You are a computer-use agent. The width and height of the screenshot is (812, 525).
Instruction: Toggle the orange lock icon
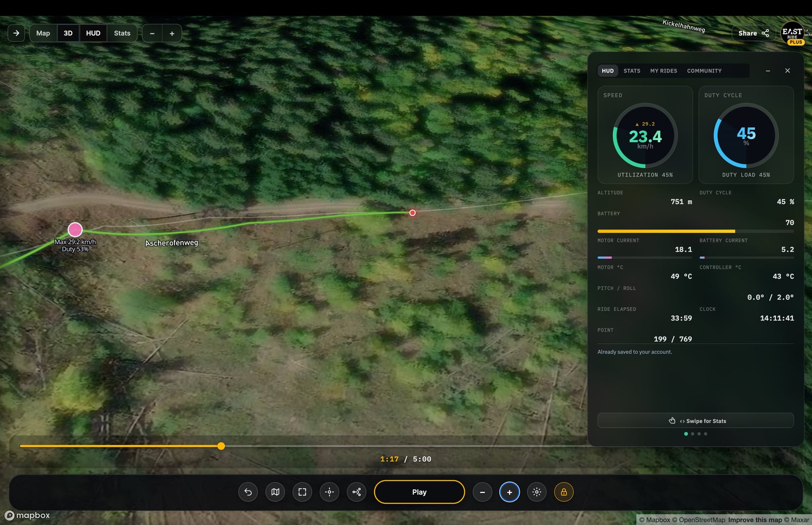pyautogui.click(x=564, y=492)
